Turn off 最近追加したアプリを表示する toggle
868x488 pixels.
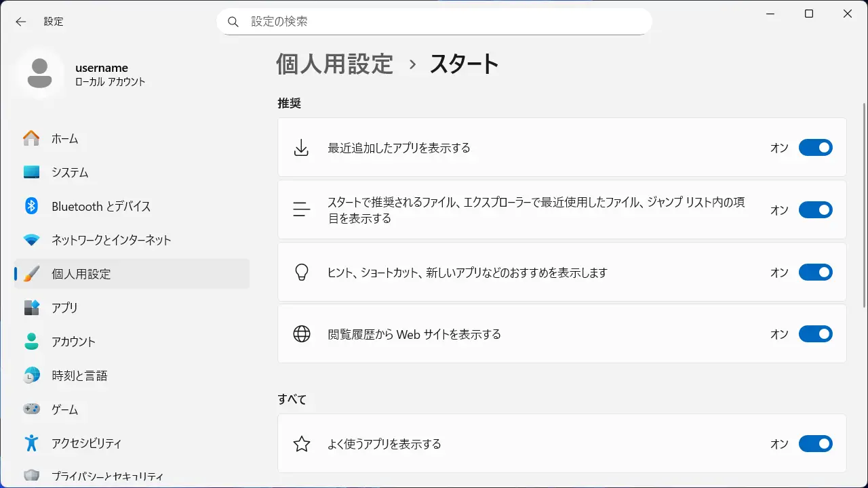[815, 148]
